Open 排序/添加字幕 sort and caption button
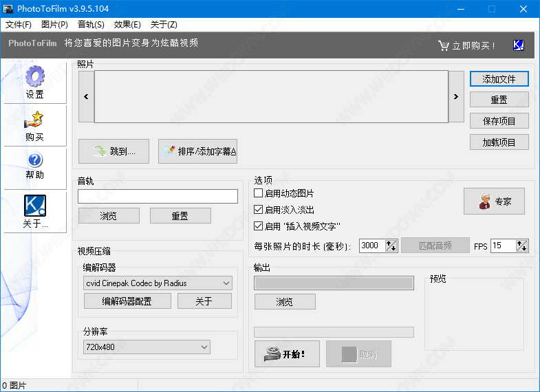This screenshot has height=392, width=540. 197,151
